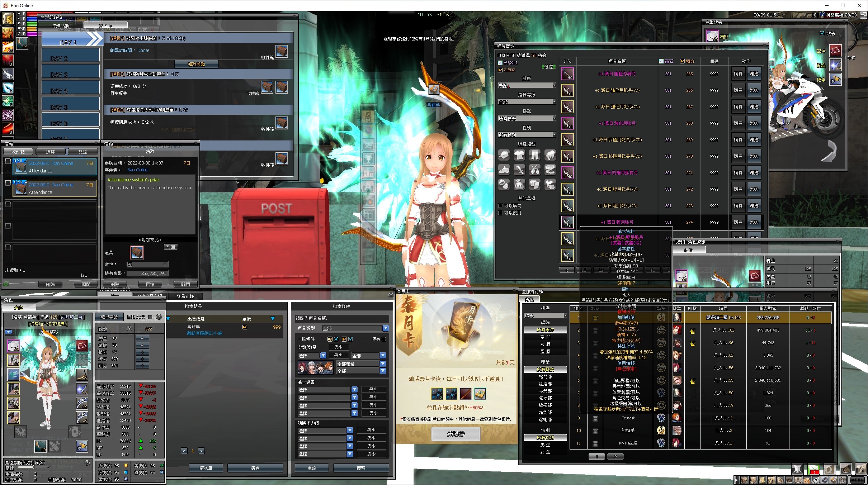Viewport: 868px width, 485px height.
Task: Open the 道具類型 全部 dropdown in search
Action: coord(355,328)
